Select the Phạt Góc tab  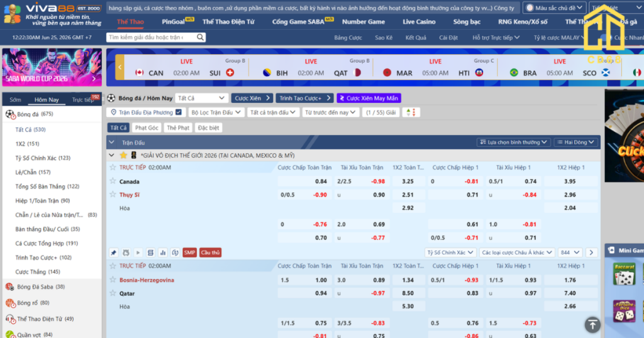pos(147,128)
